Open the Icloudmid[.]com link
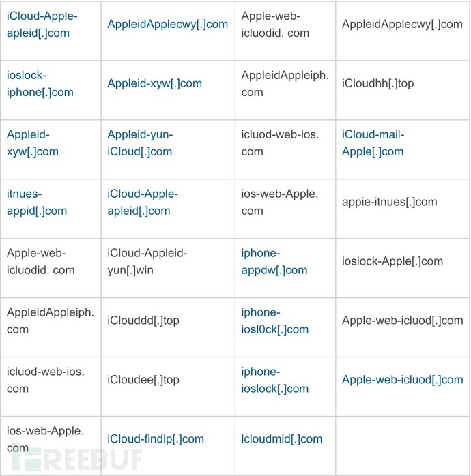Screen dimensions: 471x476 click(282, 438)
